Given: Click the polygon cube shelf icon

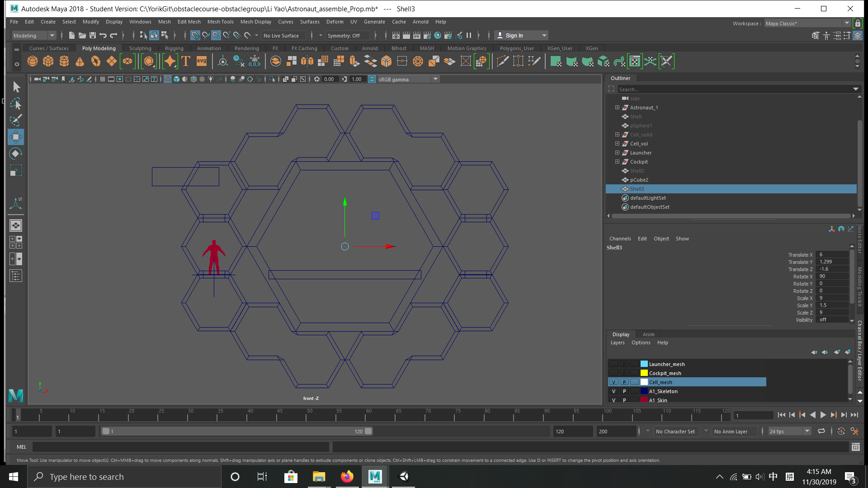Looking at the screenshot, I should pyautogui.click(x=48, y=61).
